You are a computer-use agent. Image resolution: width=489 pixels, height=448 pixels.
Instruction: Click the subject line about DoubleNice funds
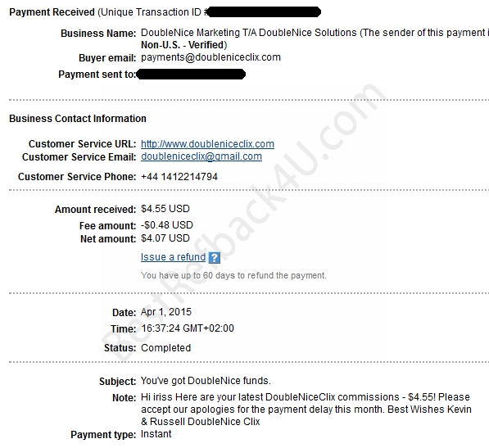206,381
